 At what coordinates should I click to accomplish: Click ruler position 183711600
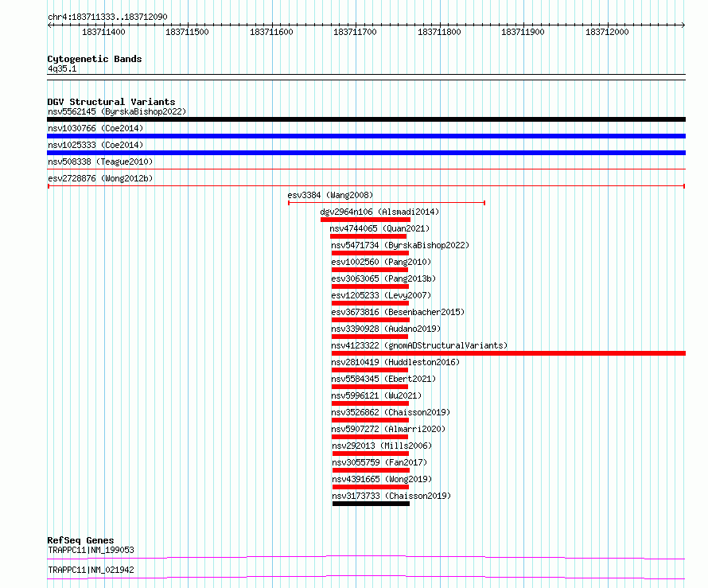pyautogui.click(x=272, y=32)
